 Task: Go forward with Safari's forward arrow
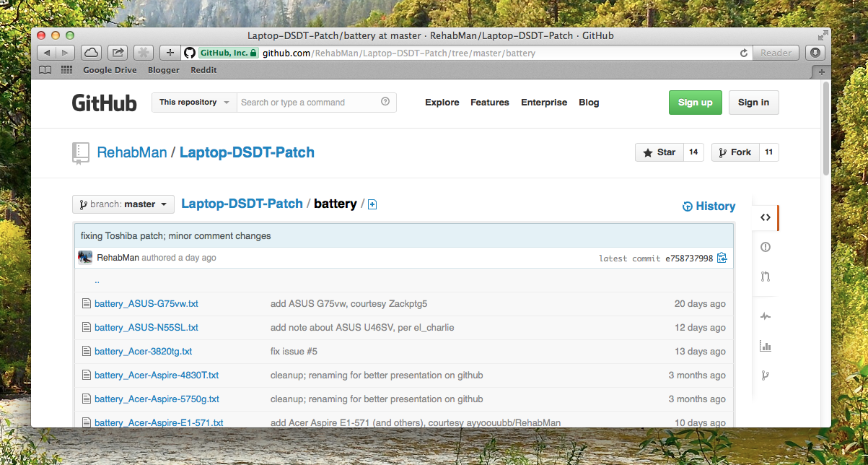click(x=65, y=53)
